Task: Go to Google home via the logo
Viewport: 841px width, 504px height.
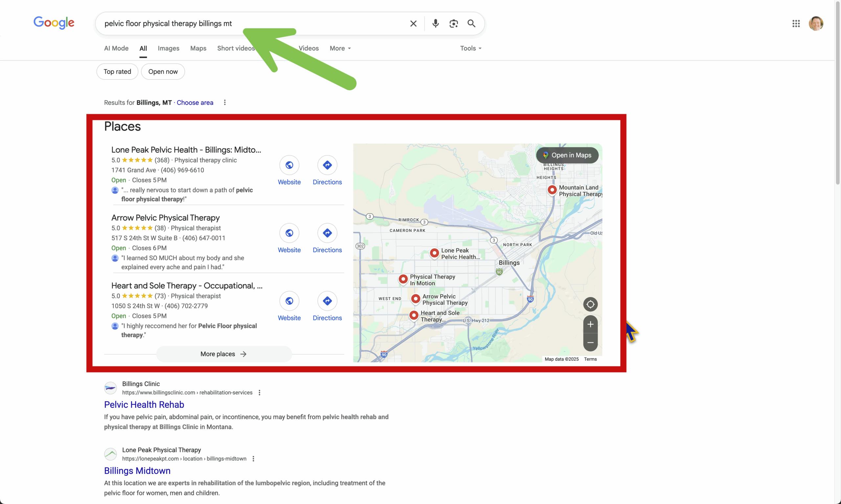Action: (x=54, y=23)
